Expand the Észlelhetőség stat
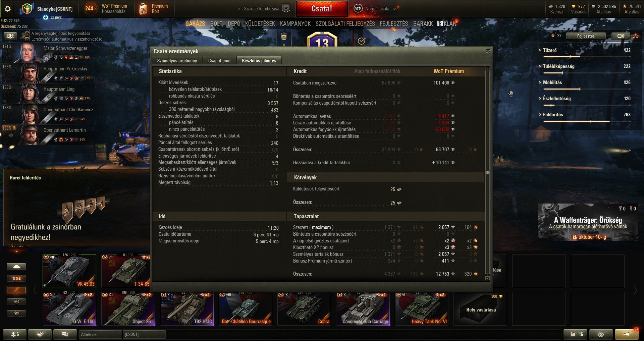 (585, 99)
